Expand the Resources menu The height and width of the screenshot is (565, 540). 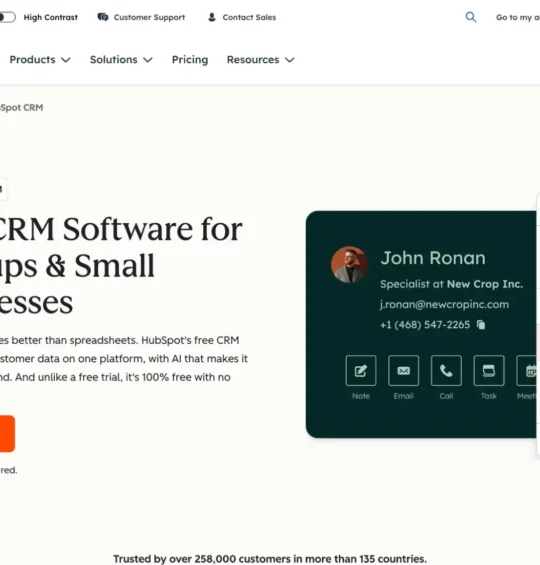pyautogui.click(x=260, y=59)
